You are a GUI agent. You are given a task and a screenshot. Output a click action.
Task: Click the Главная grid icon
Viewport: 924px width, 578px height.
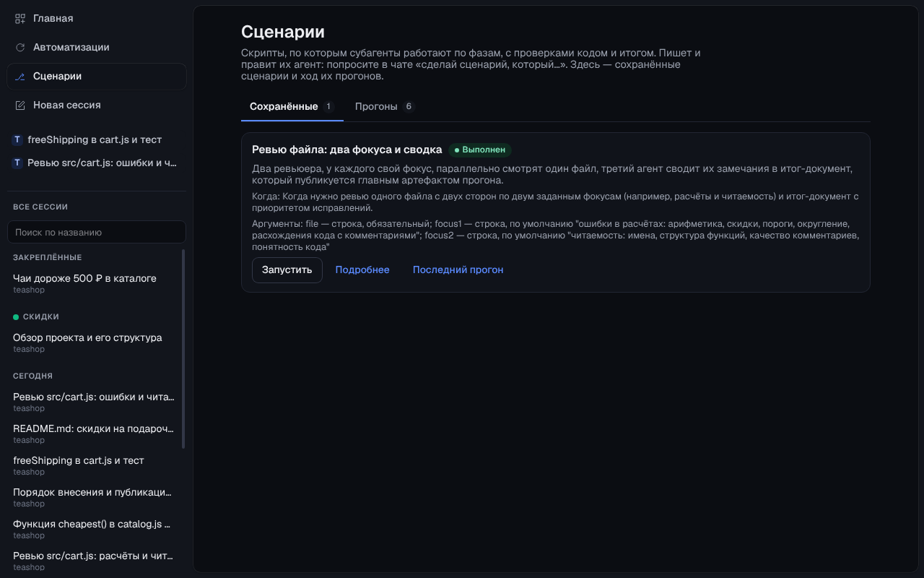[x=20, y=18]
